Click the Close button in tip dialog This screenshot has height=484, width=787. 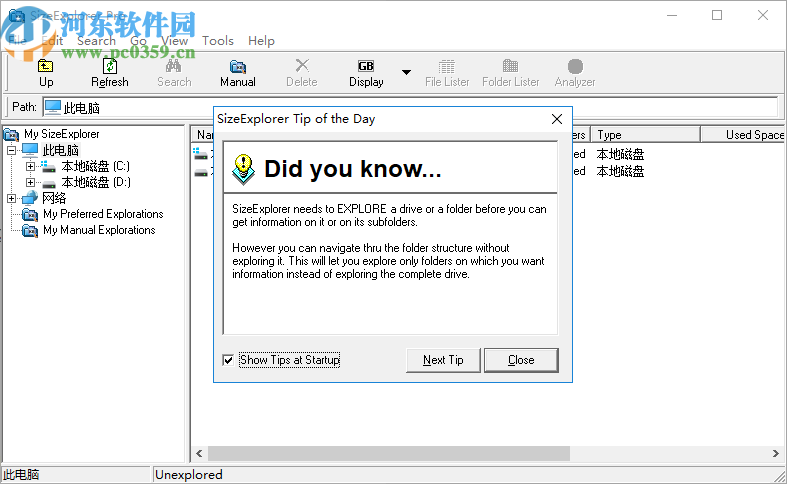521,360
